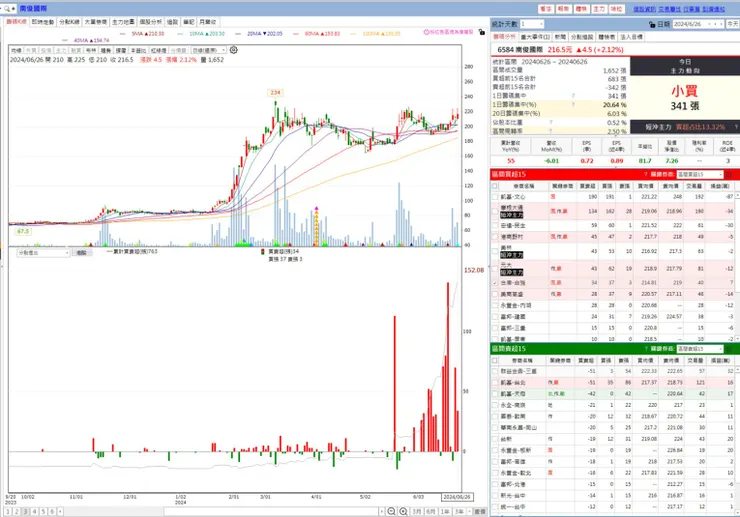The width and height of the screenshot is (740, 517).
Task: Toggle the lock icon above the K-line chart
Action: tap(481, 32)
